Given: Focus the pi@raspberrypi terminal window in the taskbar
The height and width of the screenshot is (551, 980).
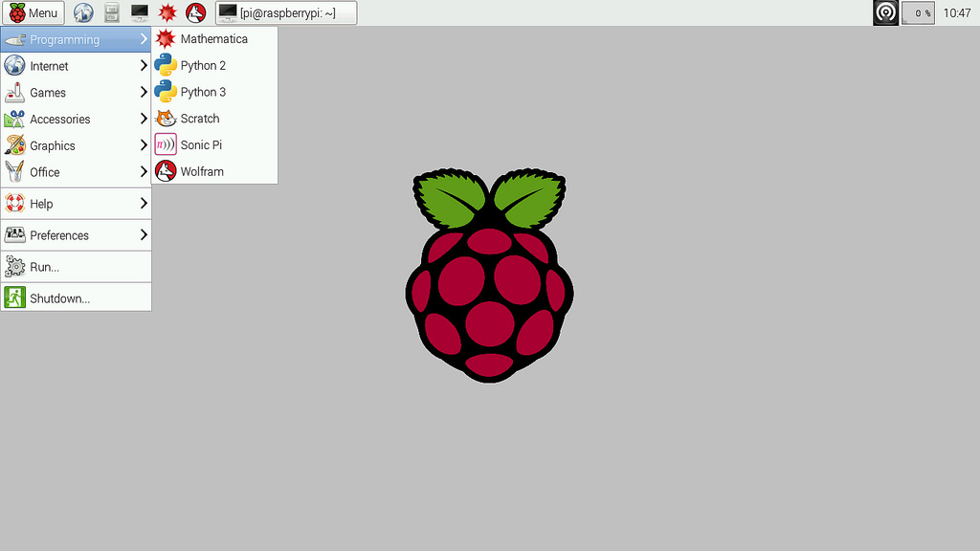Looking at the screenshot, I should pyautogui.click(x=287, y=12).
